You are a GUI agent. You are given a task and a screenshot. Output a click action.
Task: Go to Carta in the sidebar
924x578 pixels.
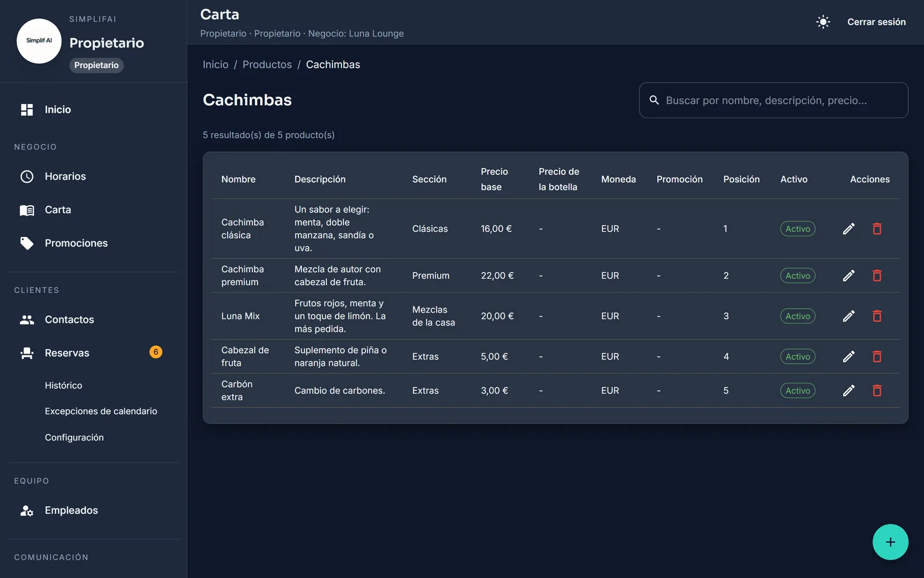click(x=94, y=210)
